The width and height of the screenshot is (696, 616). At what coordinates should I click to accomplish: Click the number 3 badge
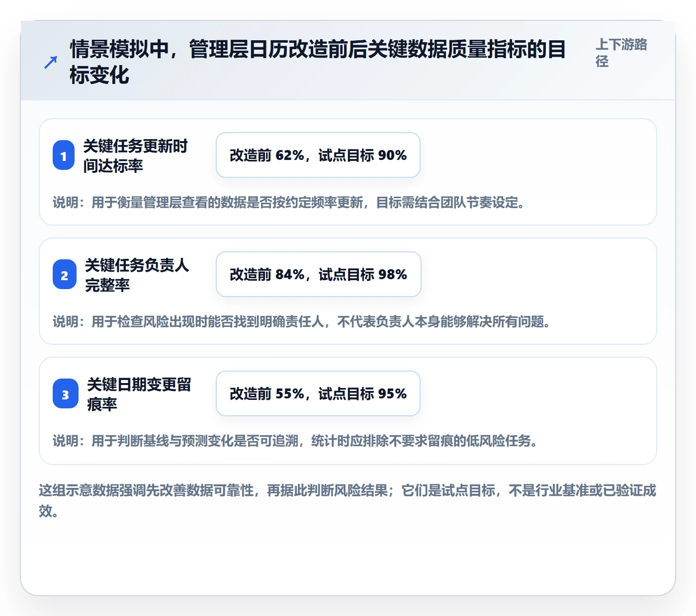(x=66, y=394)
